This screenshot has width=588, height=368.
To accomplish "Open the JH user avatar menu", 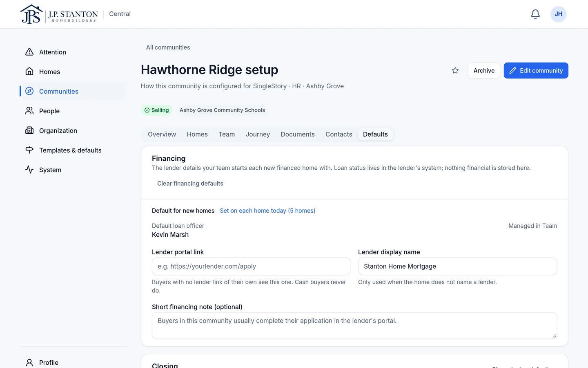I will click(x=559, y=14).
